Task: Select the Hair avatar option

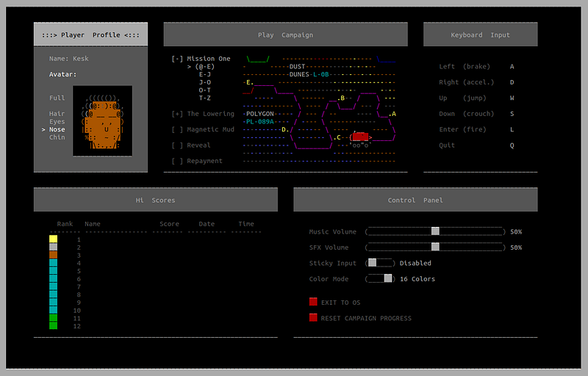Action: [x=57, y=114]
